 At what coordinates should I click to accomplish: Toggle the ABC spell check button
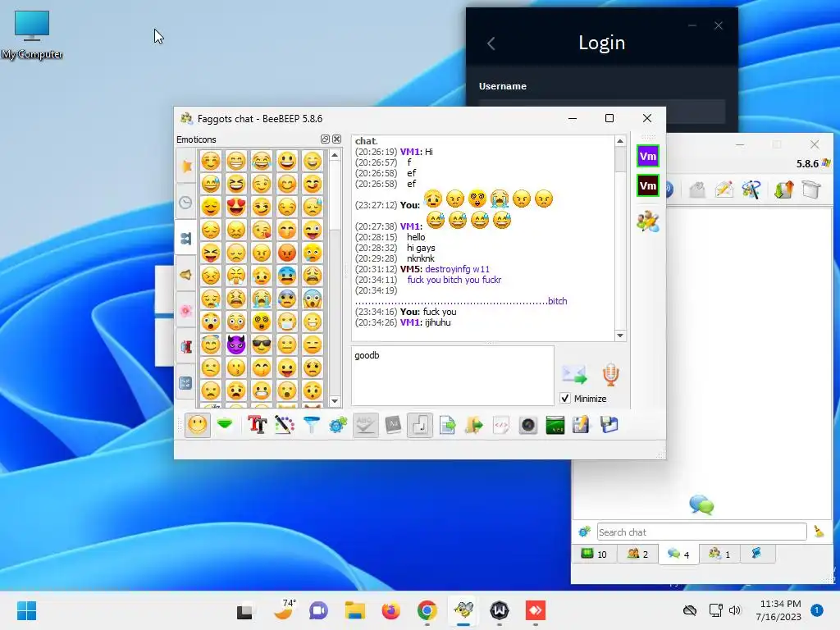tap(365, 426)
